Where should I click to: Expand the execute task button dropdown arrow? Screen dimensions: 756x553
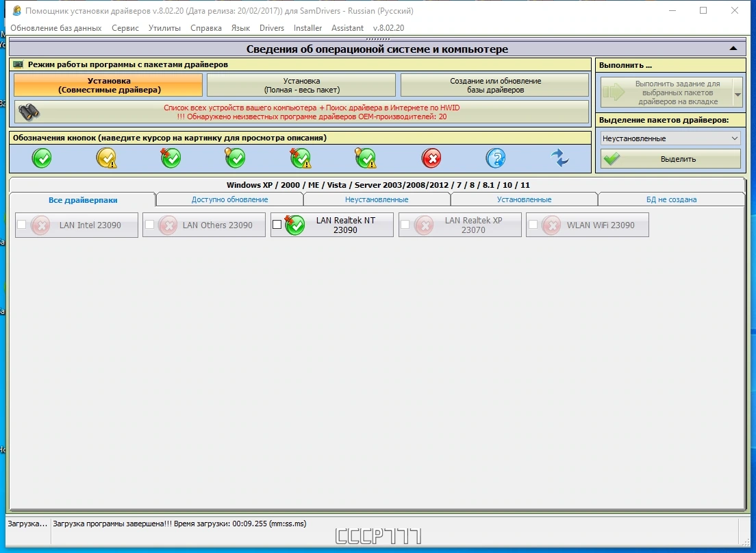[x=738, y=92]
